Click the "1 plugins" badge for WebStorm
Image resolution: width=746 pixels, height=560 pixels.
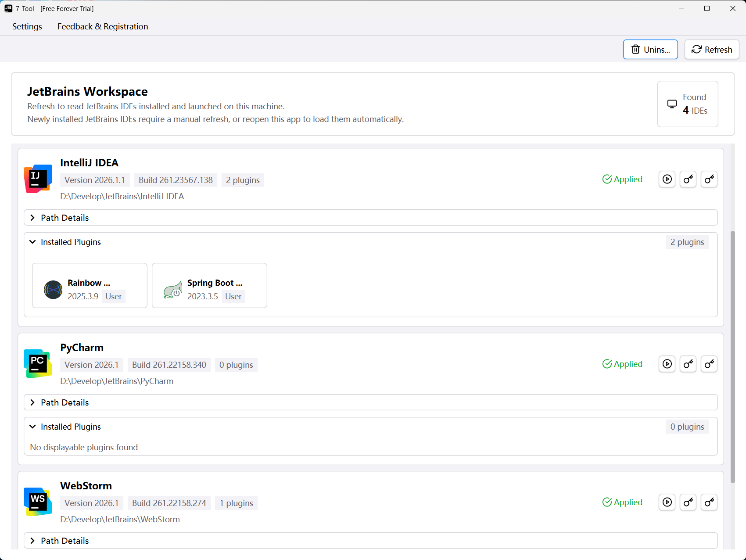point(236,503)
